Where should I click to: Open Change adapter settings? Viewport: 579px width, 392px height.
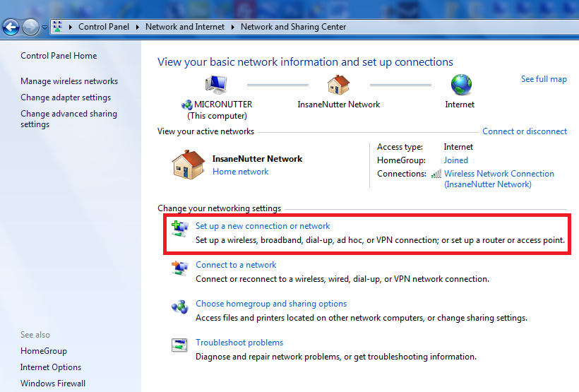click(x=66, y=97)
